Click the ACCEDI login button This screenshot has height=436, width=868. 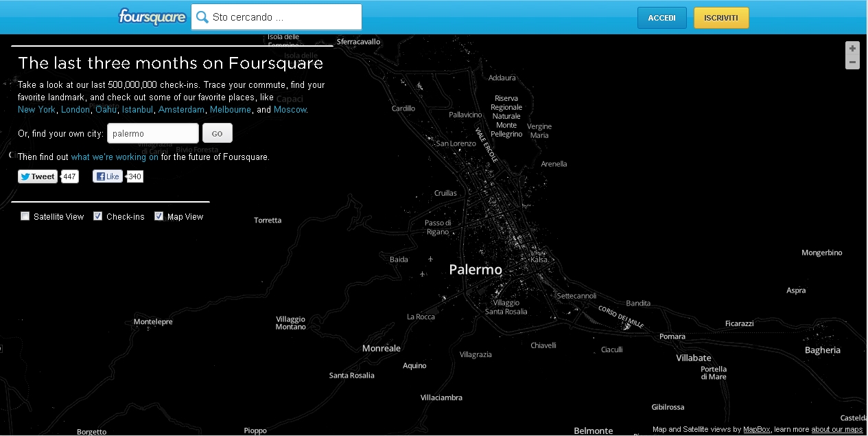(662, 18)
